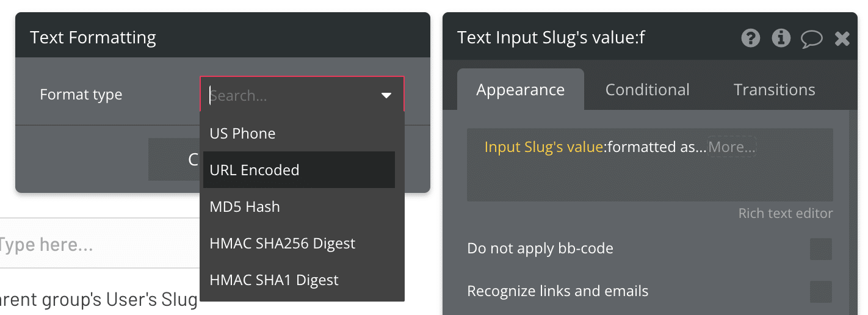Open the Rich text editor link
The image size is (868, 315).
(x=786, y=214)
